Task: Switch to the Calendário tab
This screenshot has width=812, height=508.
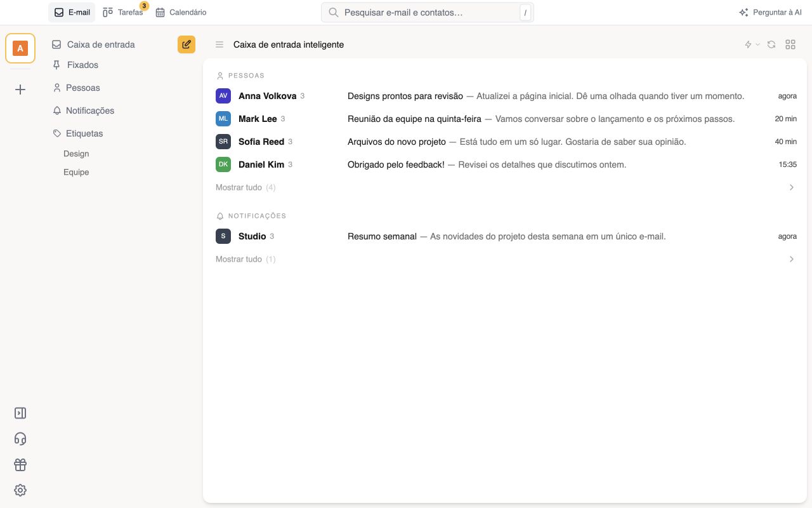Action: coord(181,12)
